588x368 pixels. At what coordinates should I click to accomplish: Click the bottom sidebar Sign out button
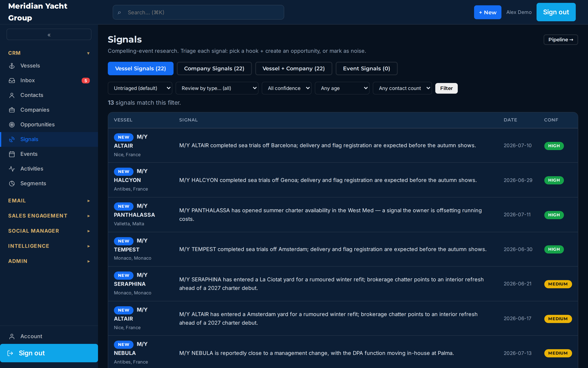[49, 353]
